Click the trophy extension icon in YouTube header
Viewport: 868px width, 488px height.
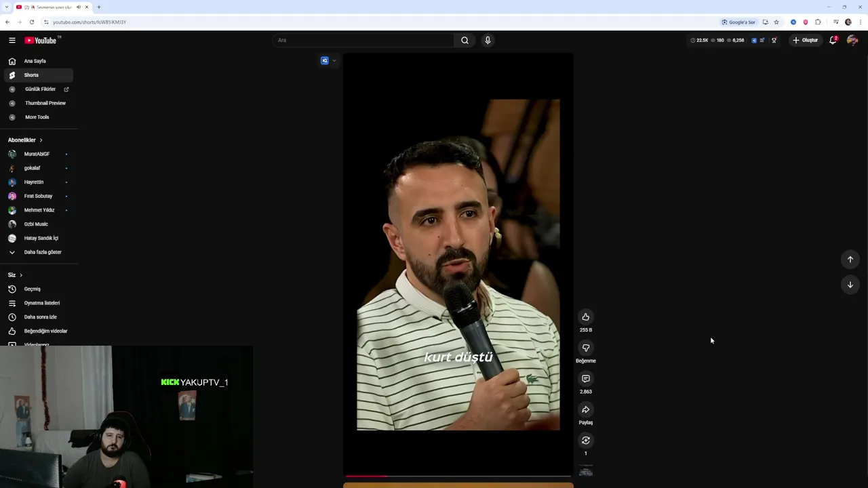774,40
